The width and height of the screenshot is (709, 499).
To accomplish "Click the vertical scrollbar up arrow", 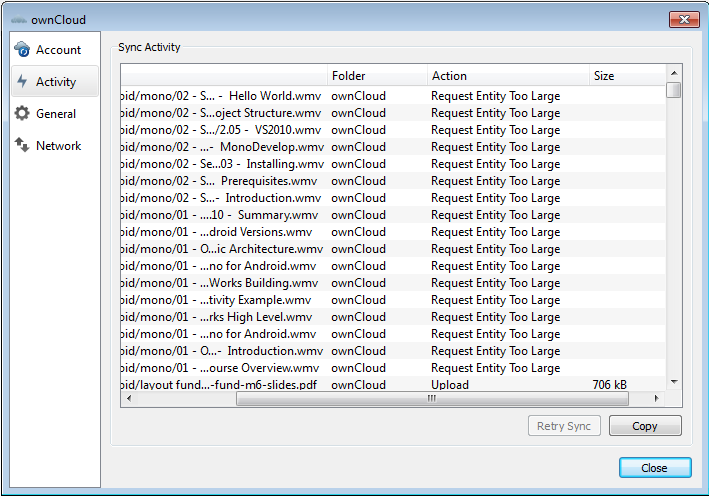I will 674,74.
